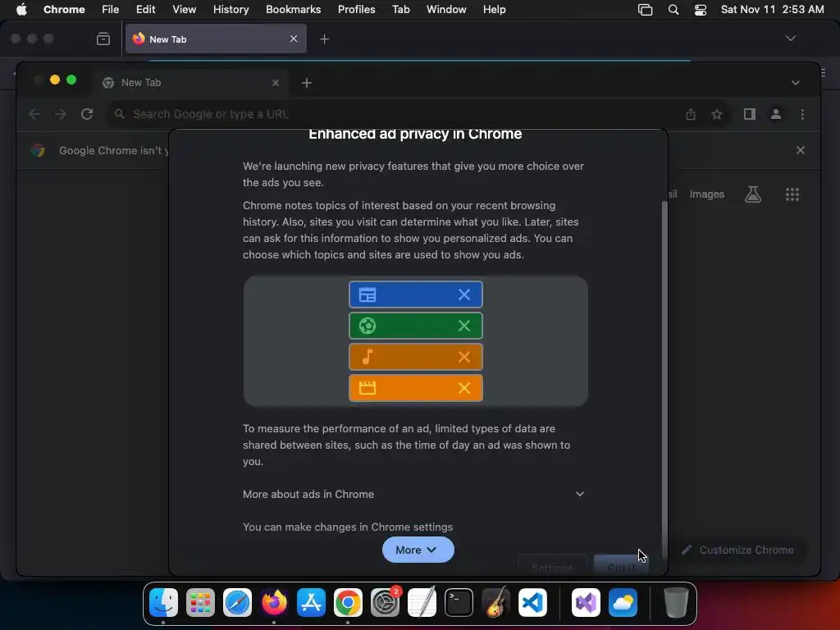Open Finder from the Dock
The image size is (840, 630).
click(163, 603)
